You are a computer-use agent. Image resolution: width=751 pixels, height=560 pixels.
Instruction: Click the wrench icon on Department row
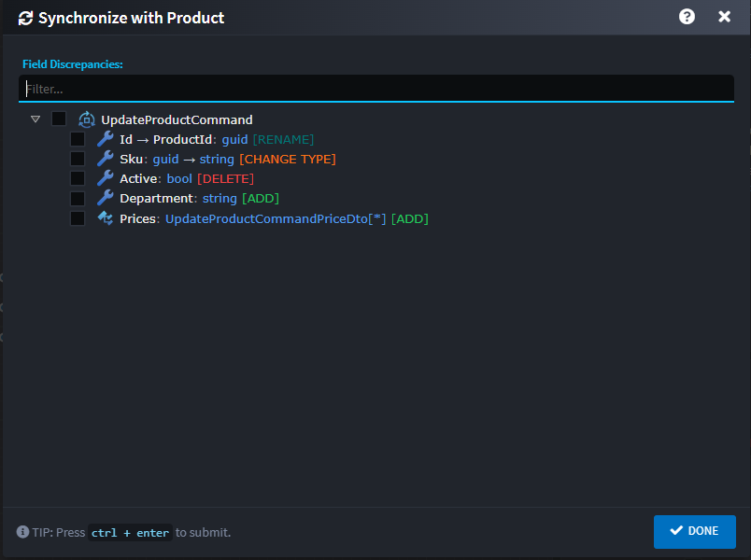click(x=106, y=198)
